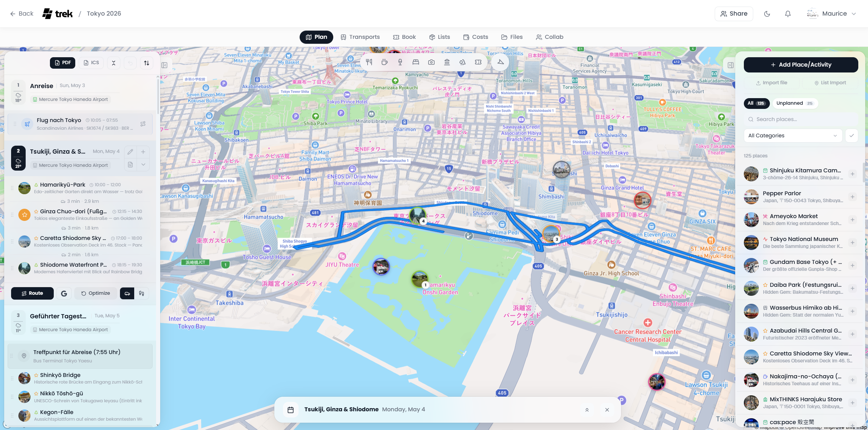
Task: Switch to the Book tab
Action: click(x=404, y=37)
